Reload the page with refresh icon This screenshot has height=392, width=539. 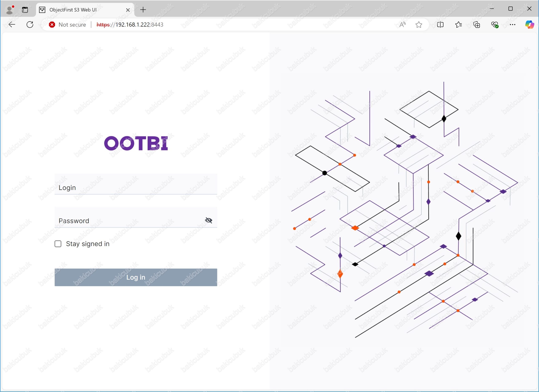coord(30,24)
